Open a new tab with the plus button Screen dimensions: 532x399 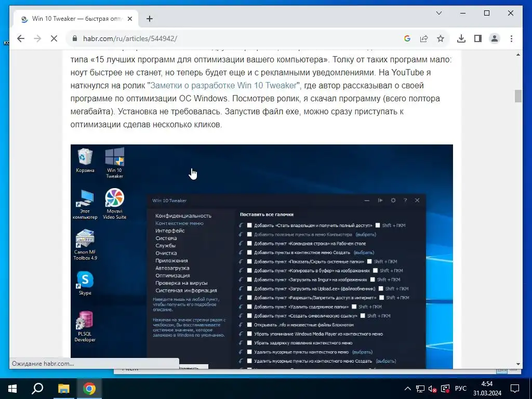[x=149, y=19]
